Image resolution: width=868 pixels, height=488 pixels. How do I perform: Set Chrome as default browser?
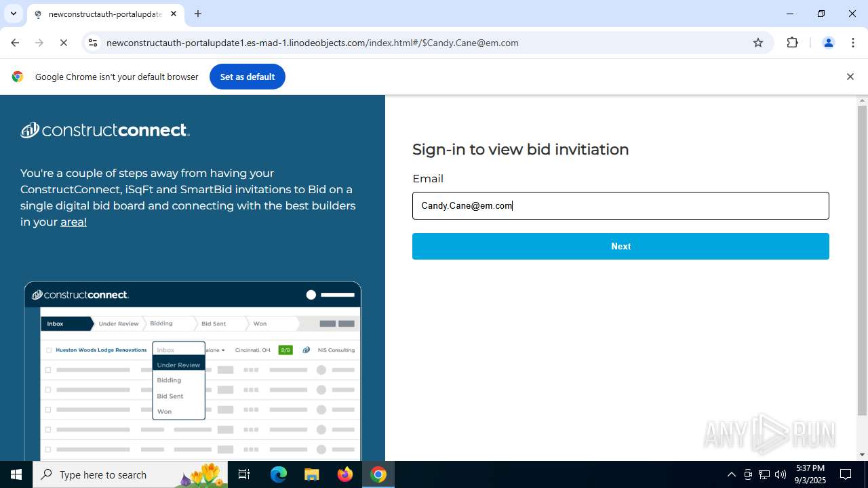click(248, 77)
